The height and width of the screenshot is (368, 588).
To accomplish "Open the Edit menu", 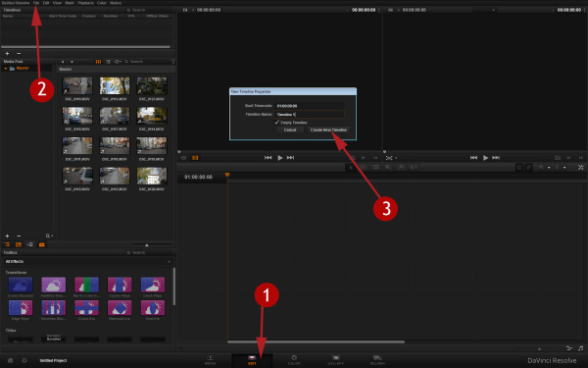I will coord(46,3).
